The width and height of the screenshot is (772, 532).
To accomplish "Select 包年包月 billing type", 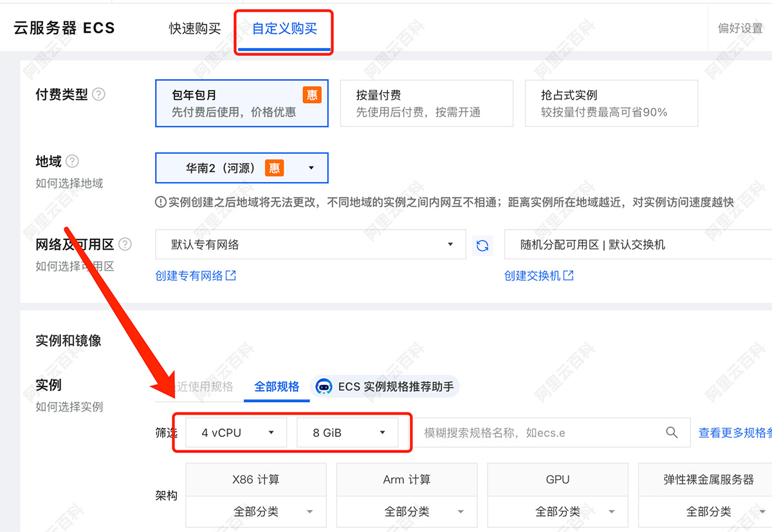I will (x=242, y=104).
